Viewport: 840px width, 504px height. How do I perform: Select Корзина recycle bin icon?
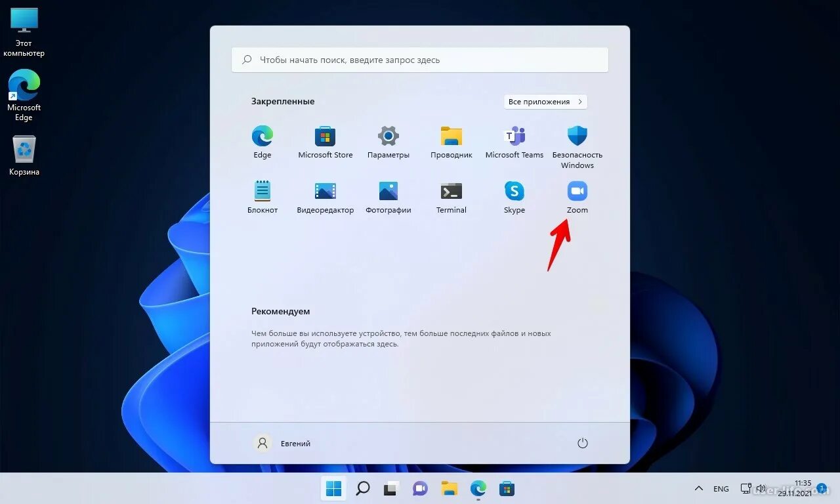tap(24, 156)
